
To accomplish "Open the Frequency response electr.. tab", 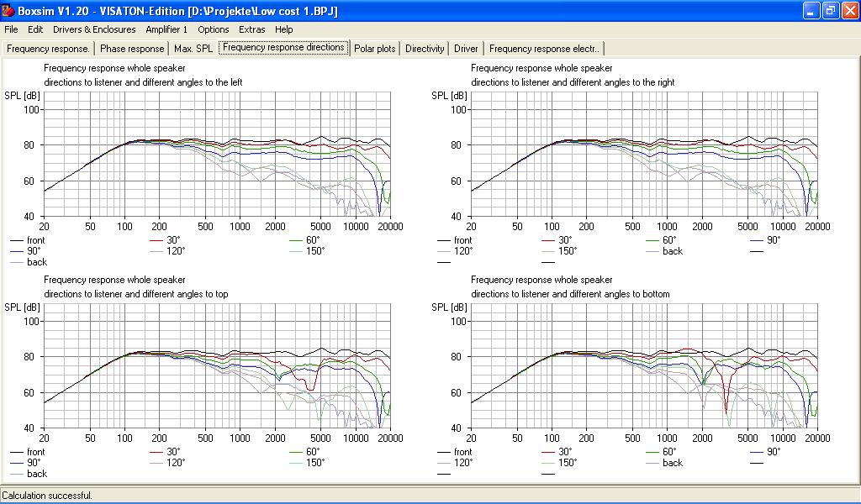I will coord(544,49).
